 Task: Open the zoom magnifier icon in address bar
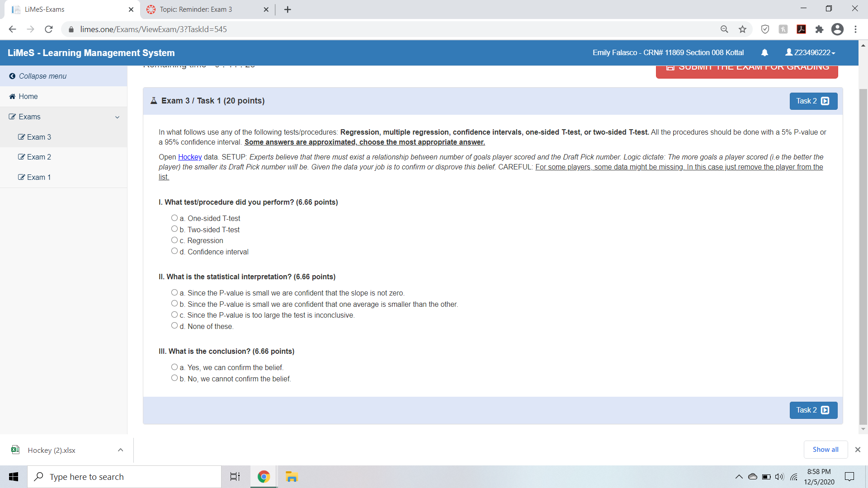724,29
